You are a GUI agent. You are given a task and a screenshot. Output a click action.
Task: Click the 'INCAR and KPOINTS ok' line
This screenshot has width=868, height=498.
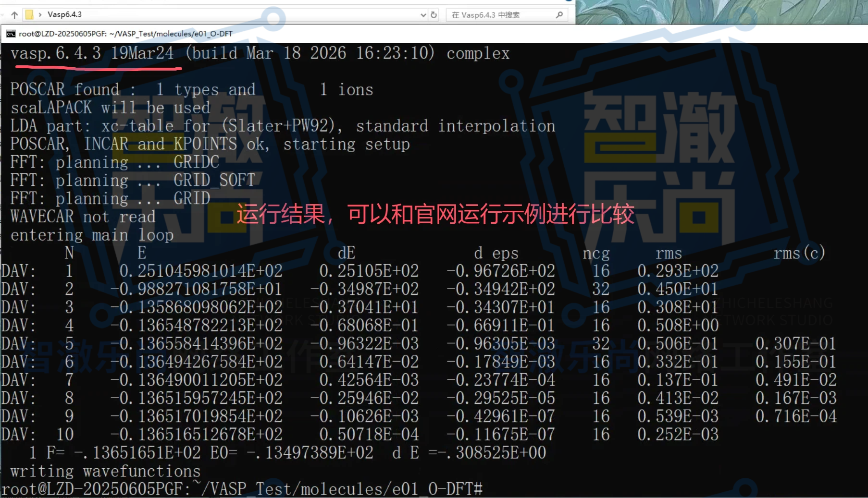210,145
